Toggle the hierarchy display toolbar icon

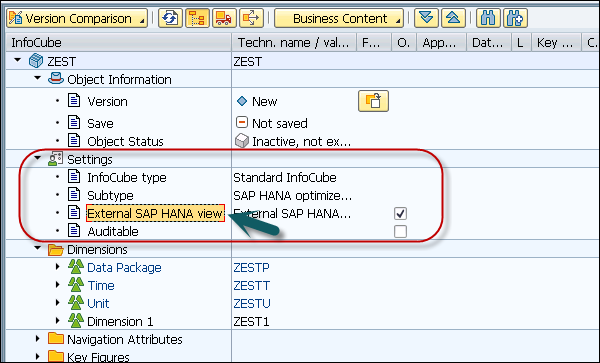(197, 18)
